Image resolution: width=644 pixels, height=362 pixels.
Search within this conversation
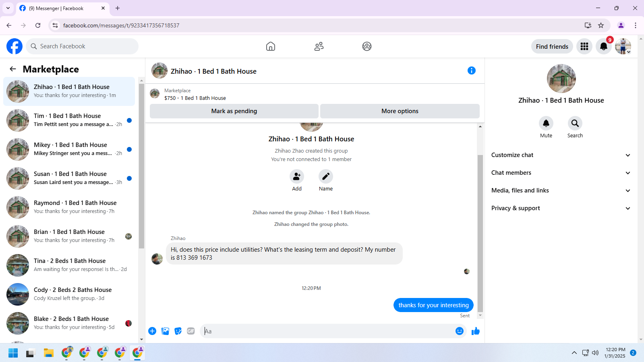(575, 123)
